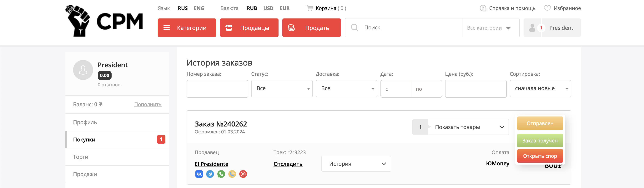This screenshot has height=188, width=644.
Task: Open the Торги section
Action: click(117, 157)
